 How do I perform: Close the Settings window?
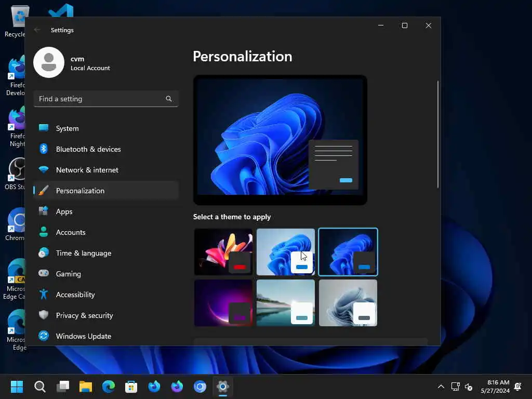coord(429,25)
